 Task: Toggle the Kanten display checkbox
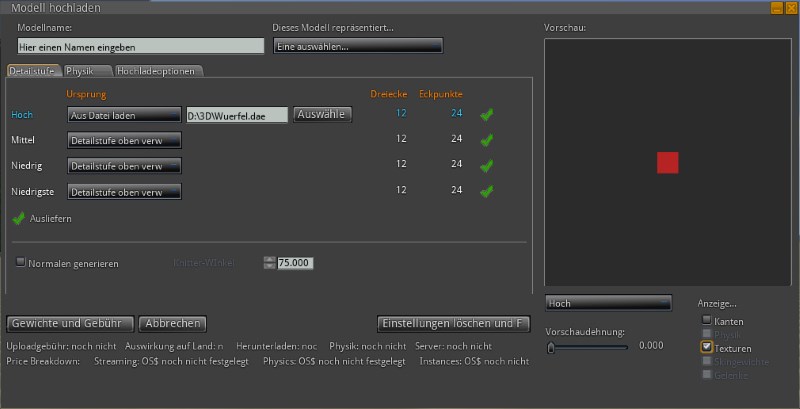click(707, 321)
